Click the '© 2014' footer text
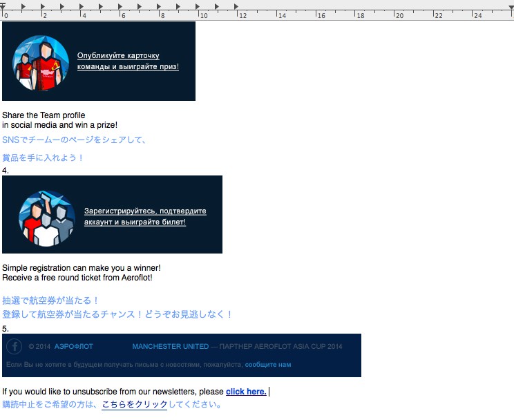This screenshot has width=514, height=420. [39, 347]
